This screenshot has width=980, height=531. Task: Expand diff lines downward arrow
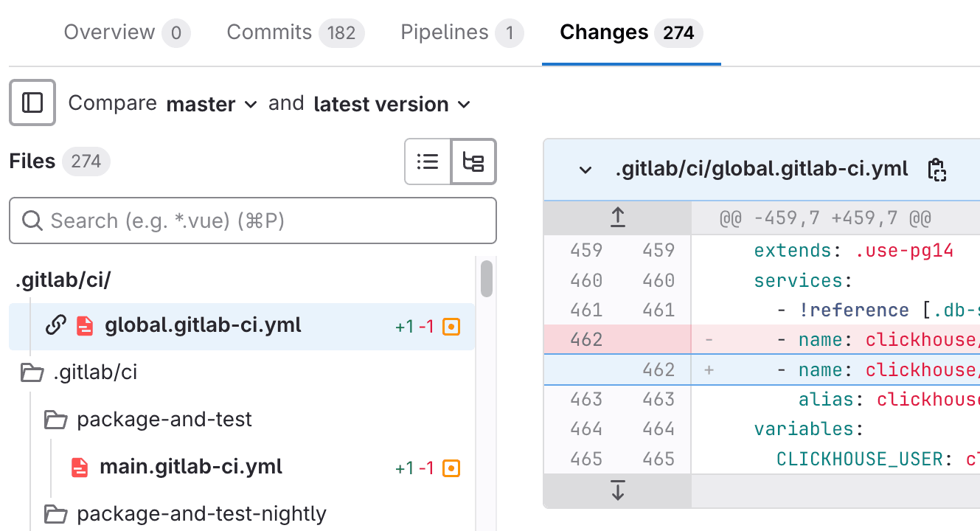[x=618, y=490]
